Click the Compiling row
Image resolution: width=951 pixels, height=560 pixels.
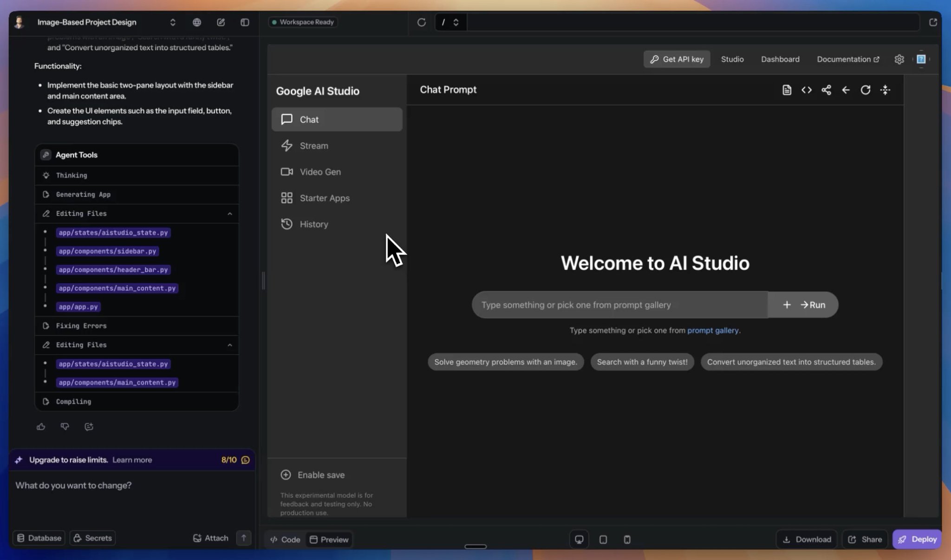(x=137, y=402)
